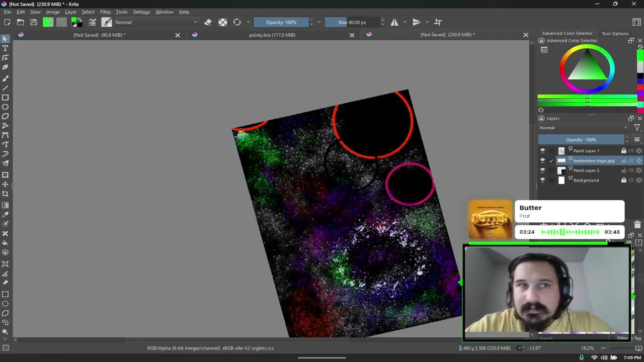Hide Paint Layer 1 with eye icon
This screenshot has width=644, height=362.
(542, 151)
